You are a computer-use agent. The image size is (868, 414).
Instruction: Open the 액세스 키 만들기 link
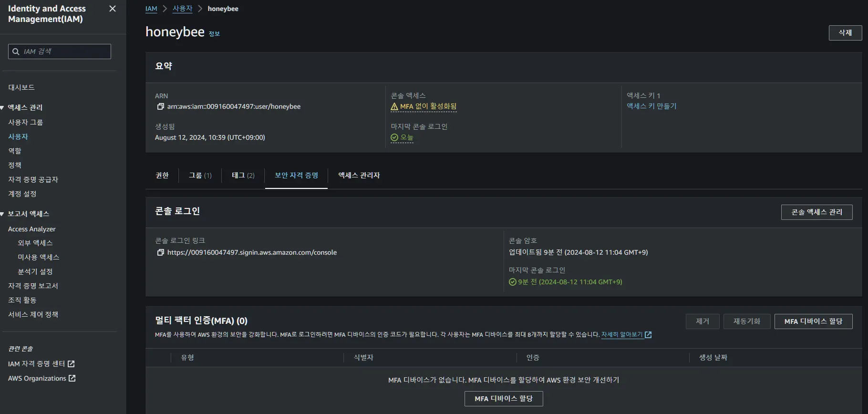click(x=651, y=106)
